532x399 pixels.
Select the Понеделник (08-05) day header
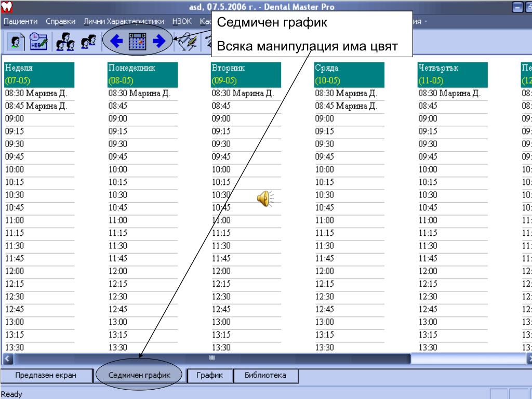[142, 75]
